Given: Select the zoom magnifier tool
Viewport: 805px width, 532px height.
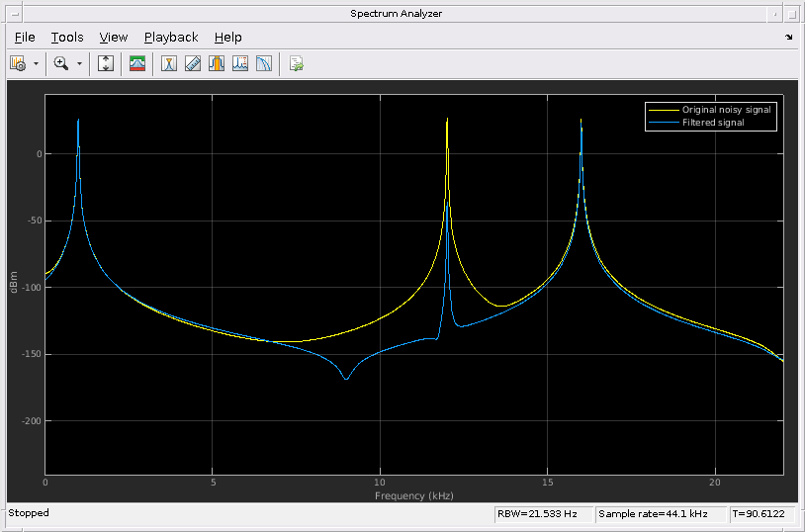Looking at the screenshot, I should tap(61, 63).
